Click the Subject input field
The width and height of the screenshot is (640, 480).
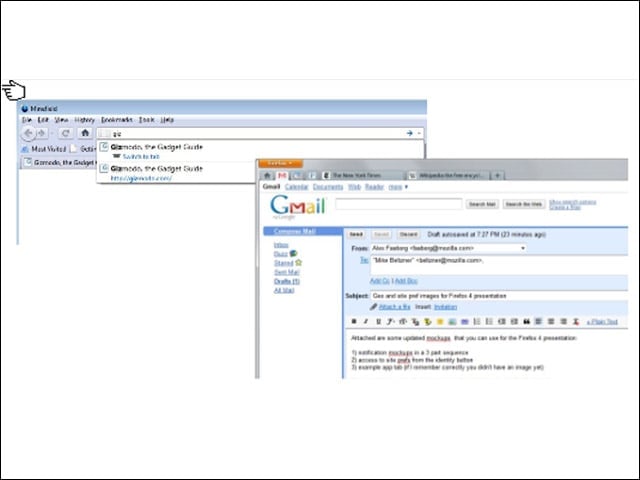click(499, 296)
